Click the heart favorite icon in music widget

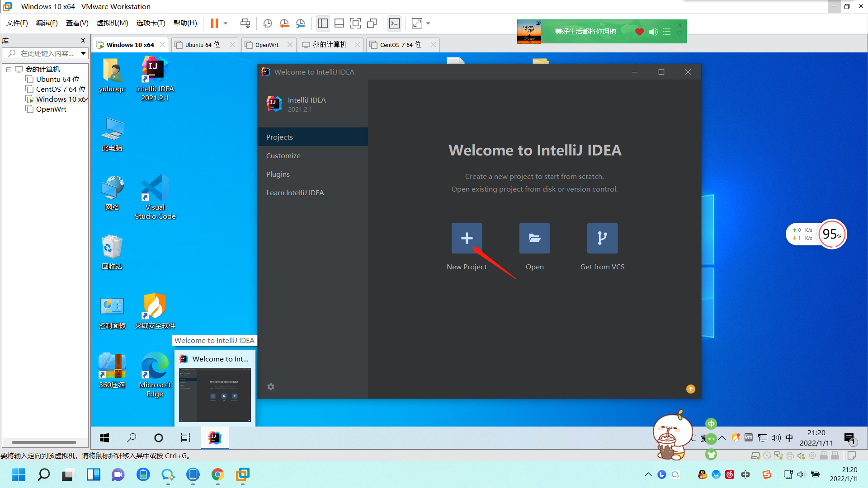pyautogui.click(x=639, y=32)
